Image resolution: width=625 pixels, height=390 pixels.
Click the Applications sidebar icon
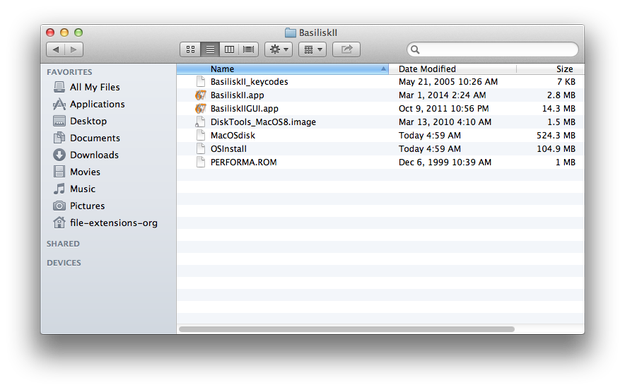click(59, 104)
